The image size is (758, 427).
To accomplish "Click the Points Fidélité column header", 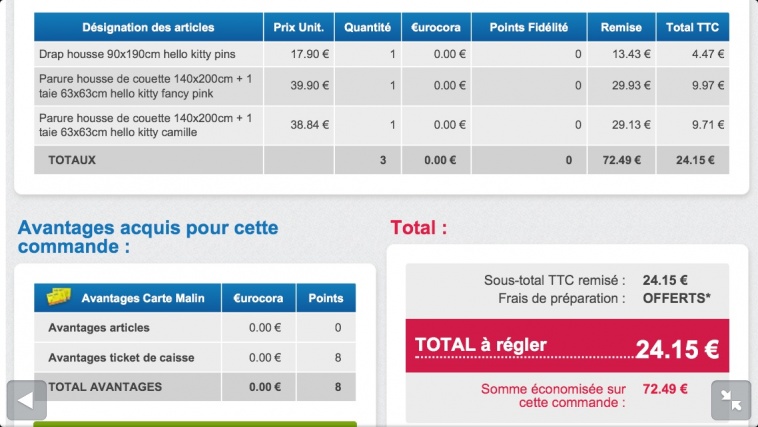I will (x=529, y=27).
